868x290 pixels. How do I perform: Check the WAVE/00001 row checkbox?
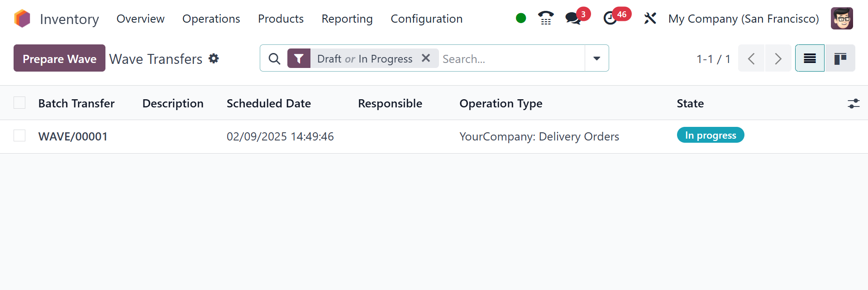coord(19,135)
